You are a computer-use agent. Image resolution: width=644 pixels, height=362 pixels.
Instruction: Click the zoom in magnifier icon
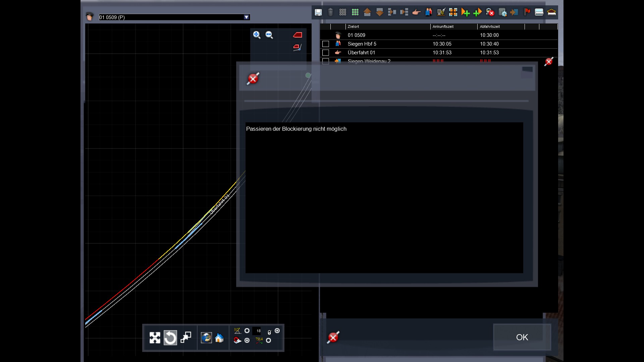257,35
